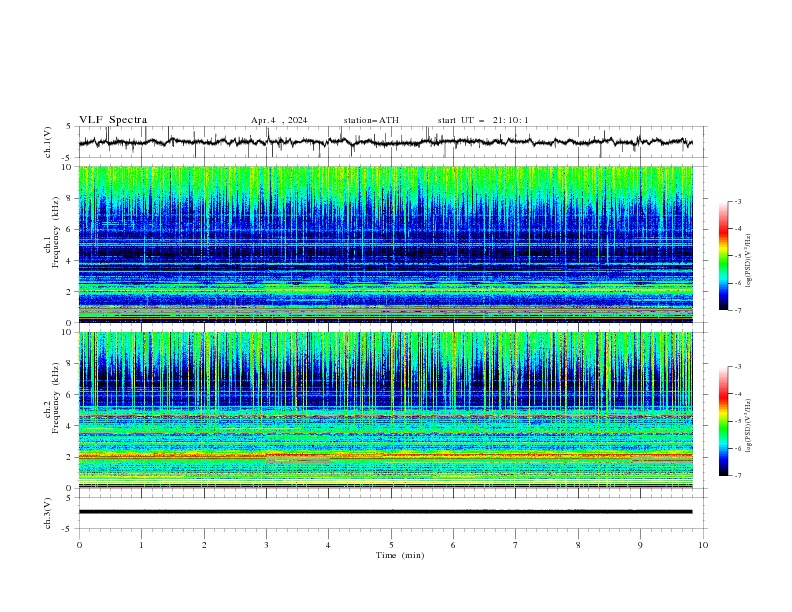Click the "Time (min)" axis label
The width and height of the screenshot is (792, 612).
(x=400, y=555)
